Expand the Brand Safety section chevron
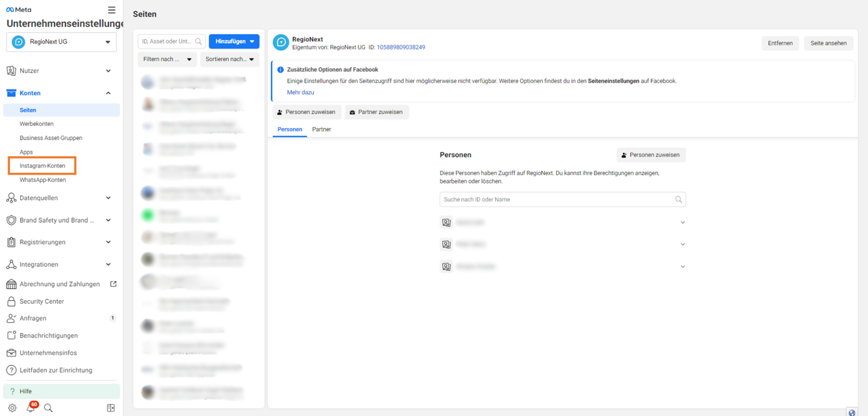868x416 pixels. point(108,220)
